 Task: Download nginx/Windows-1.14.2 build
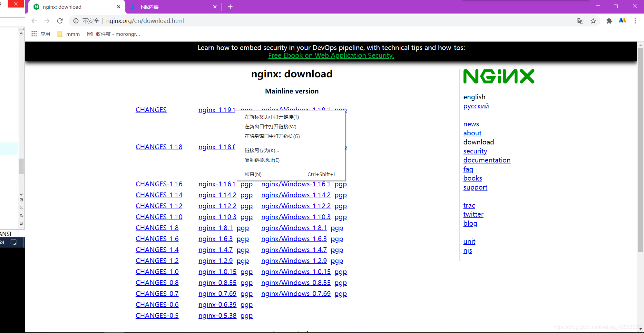pos(296,195)
